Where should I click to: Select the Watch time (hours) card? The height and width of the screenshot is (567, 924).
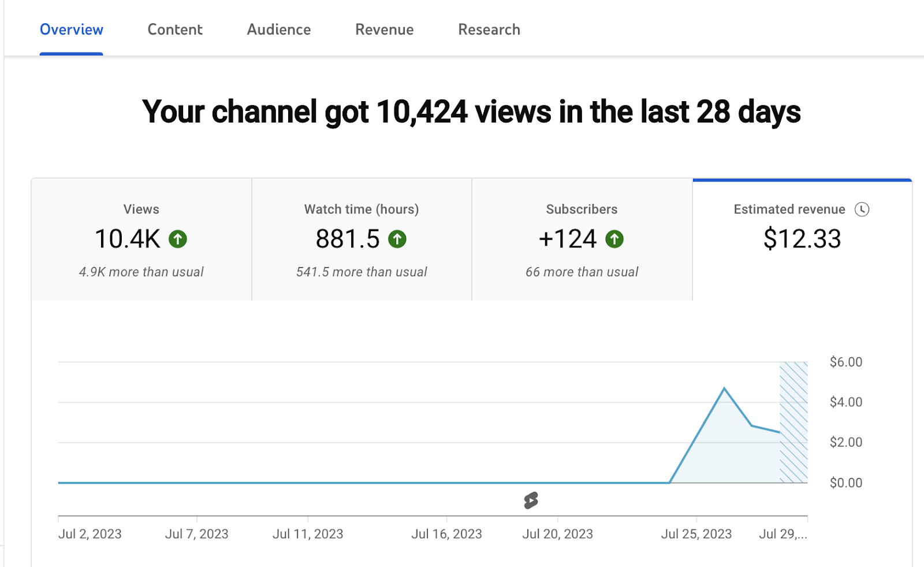point(362,239)
